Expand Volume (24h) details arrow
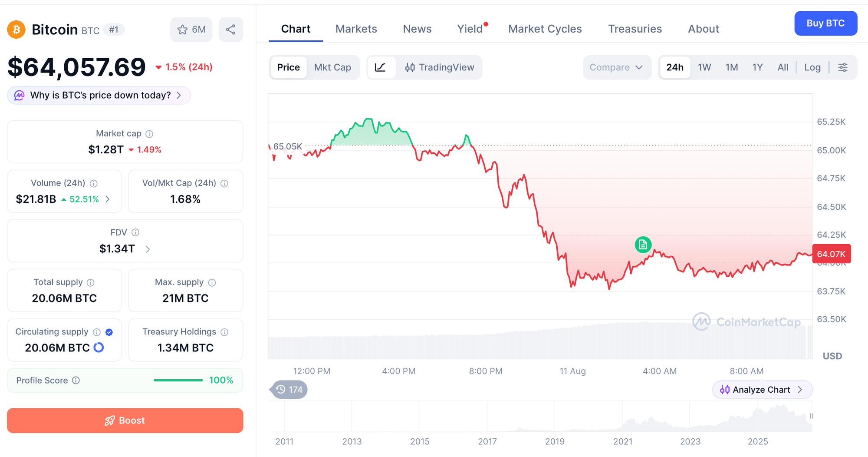The image size is (868, 457). (x=108, y=199)
